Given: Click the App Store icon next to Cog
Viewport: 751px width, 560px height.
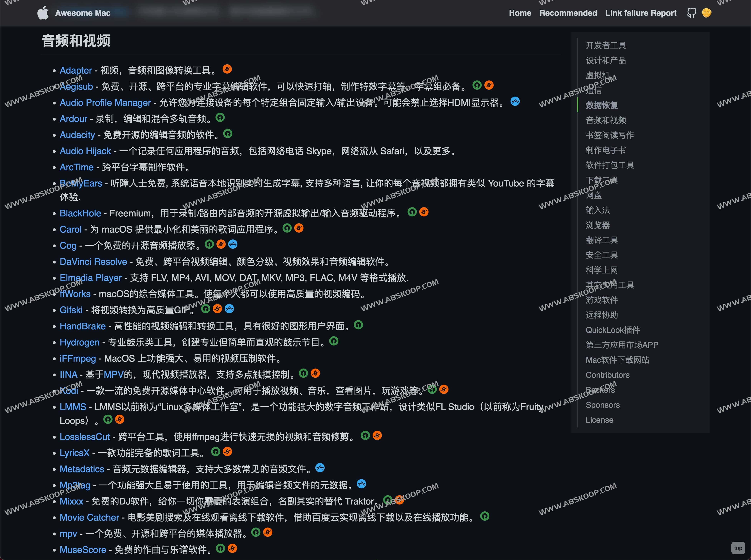Looking at the screenshot, I should point(233,244).
